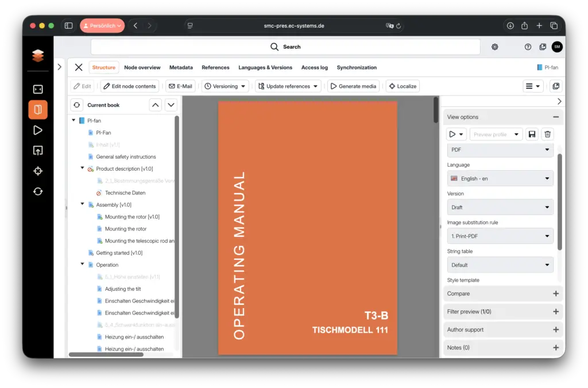Screen dimensions: 588x388
Task: Move to previous node with up chevron
Action: (156, 105)
